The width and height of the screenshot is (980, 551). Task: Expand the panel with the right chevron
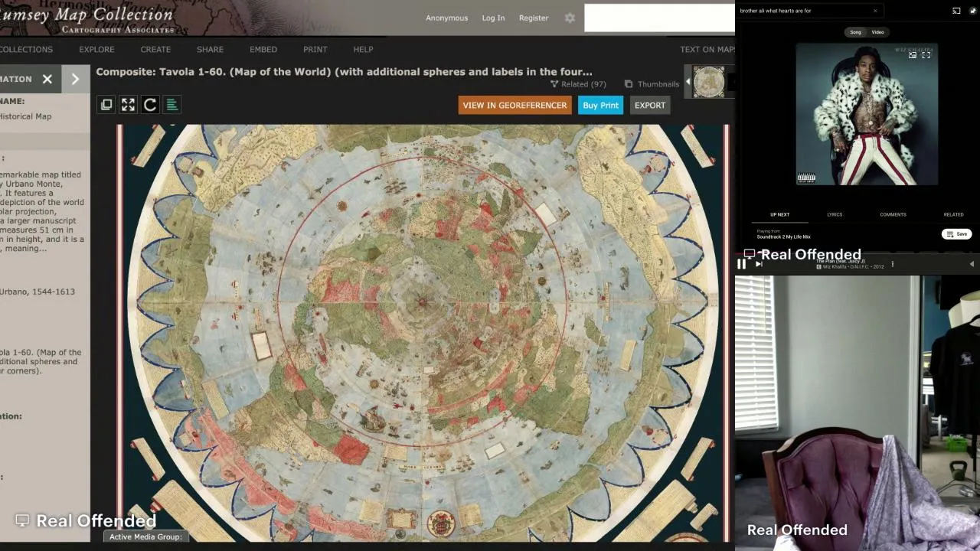pyautogui.click(x=75, y=79)
